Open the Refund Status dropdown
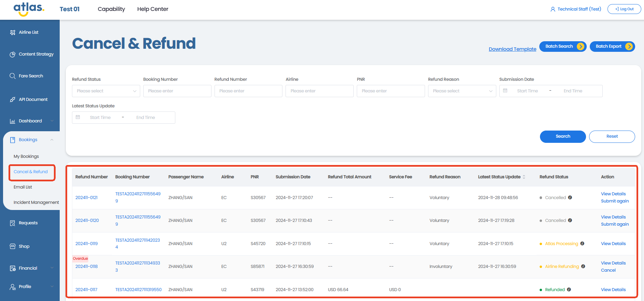The width and height of the screenshot is (644, 301). coord(106,91)
